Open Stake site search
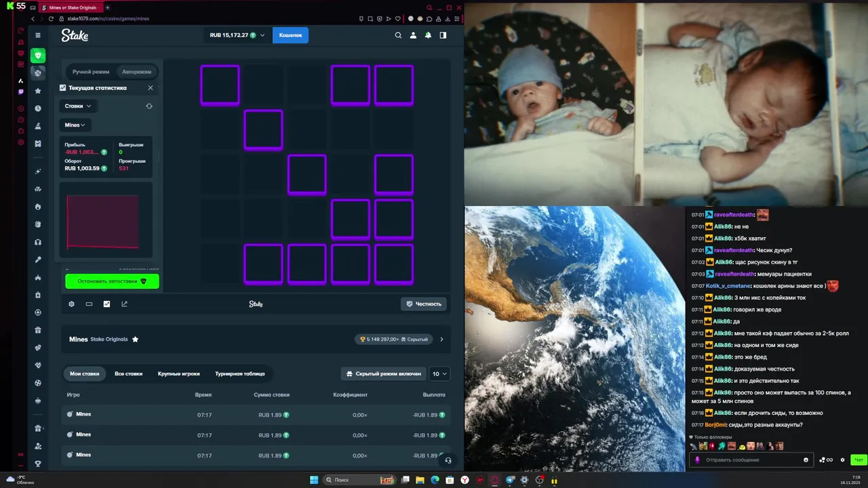Viewport: 868px width, 488px height. tap(398, 35)
